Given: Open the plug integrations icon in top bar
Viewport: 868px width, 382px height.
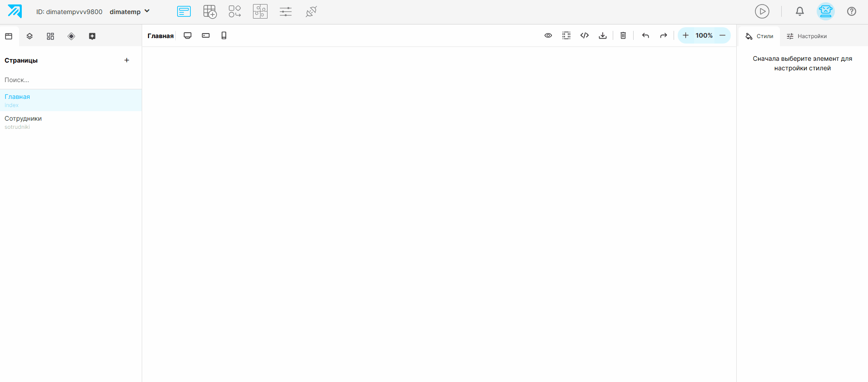Looking at the screenshot, I should pyautogui.click(x=311, y=11).
